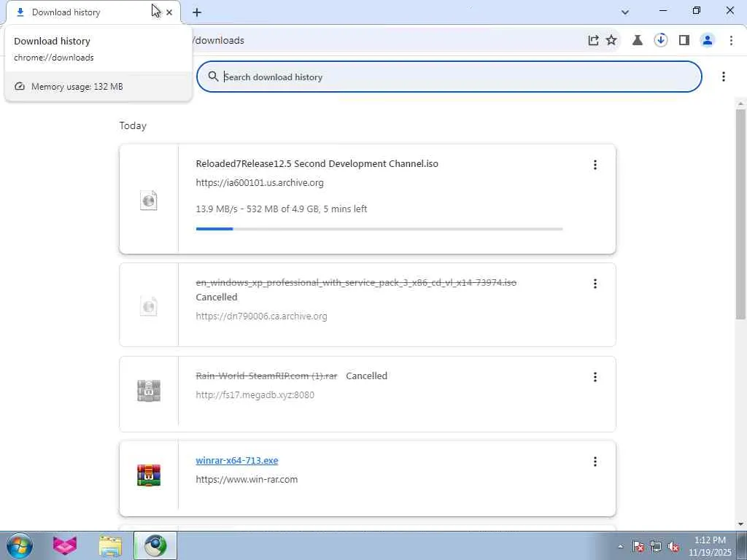Click the fs17.megadb.xyz:8080 source URL
Image resolution: width=747 pixels, height=560 pixels.
(x=255, y=394)
